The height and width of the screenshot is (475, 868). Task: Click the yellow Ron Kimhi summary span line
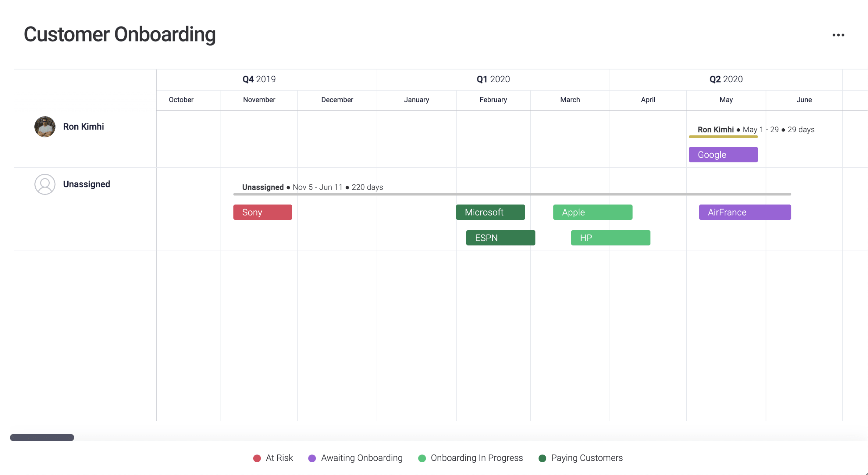click(x=723, y=137)
